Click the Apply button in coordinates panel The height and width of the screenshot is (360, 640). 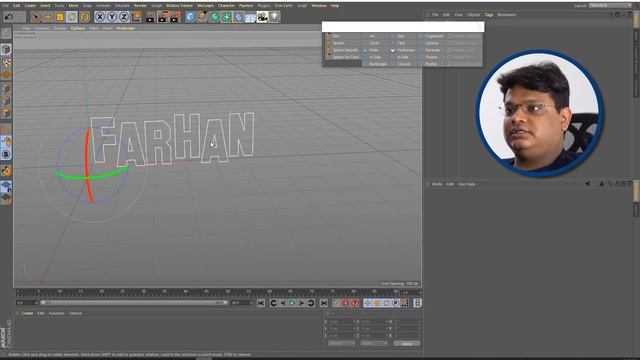coord(407,344)
